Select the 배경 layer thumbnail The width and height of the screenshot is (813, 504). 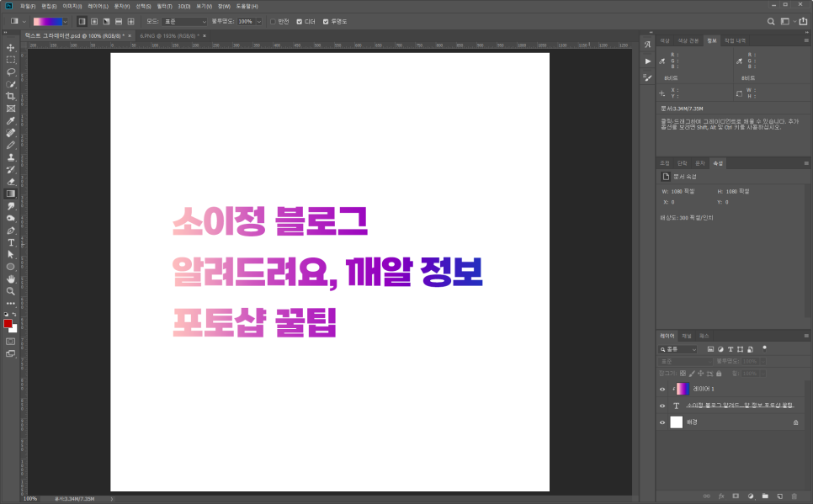(677, 422)
